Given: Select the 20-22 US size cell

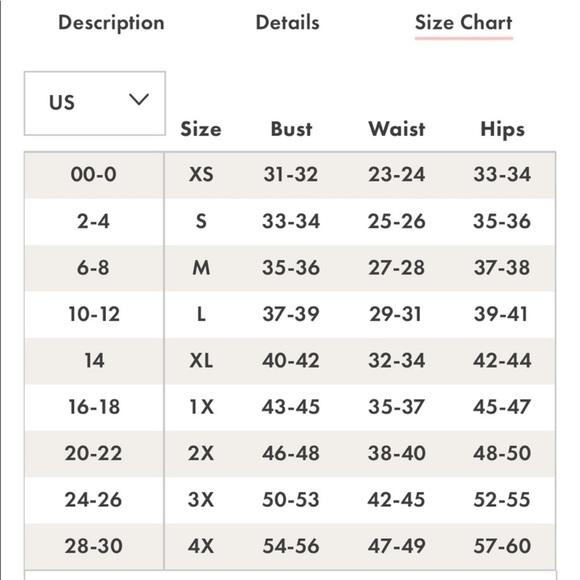Looking at the screenshot, I should coord(93,453).
